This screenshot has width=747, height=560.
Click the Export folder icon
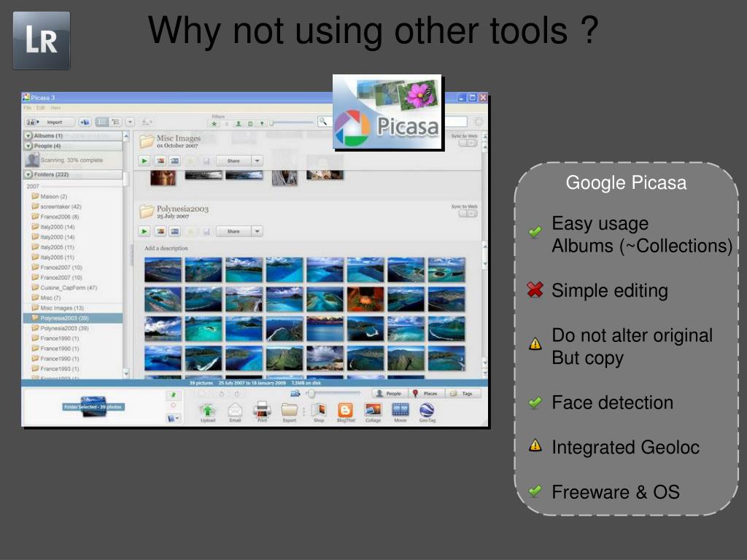[289, 410]
